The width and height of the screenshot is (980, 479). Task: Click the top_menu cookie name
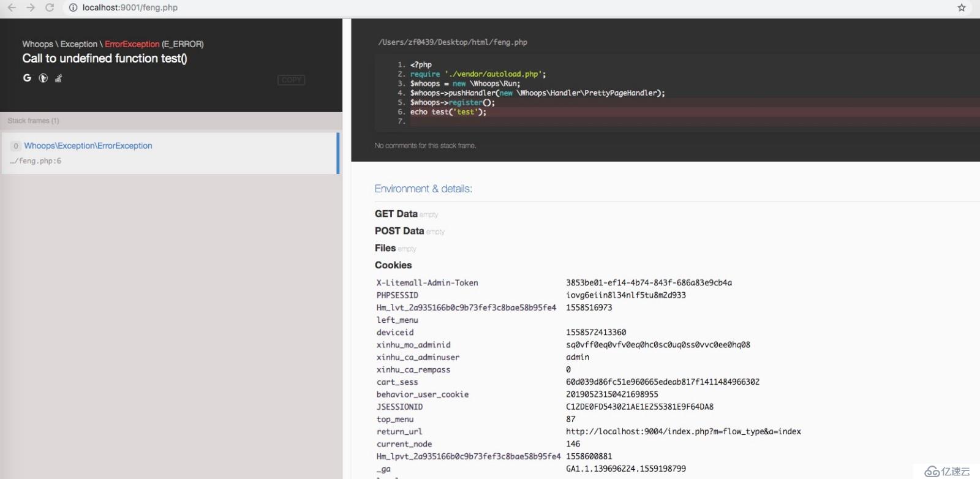click(395, 420)
